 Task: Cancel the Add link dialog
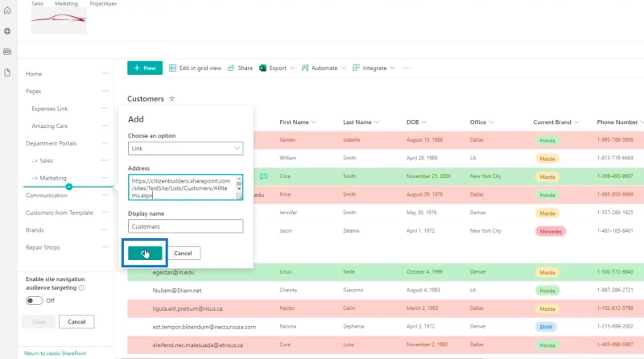click(x=183, y=253)
